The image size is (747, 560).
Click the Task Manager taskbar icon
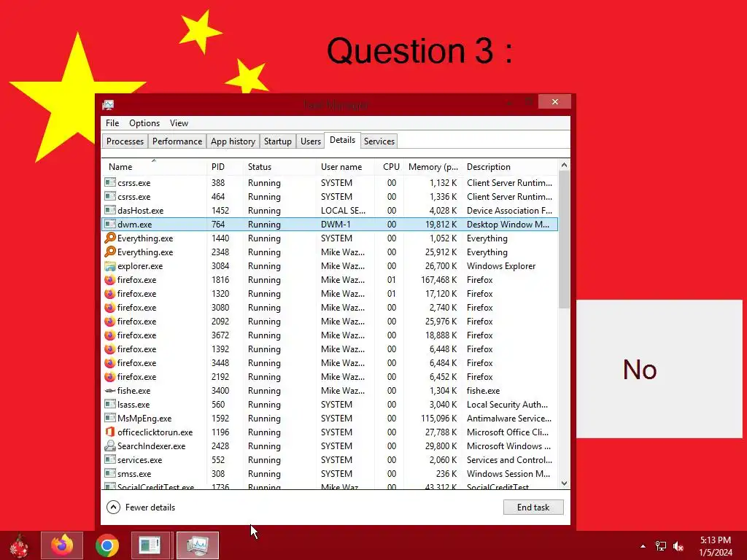198,545
